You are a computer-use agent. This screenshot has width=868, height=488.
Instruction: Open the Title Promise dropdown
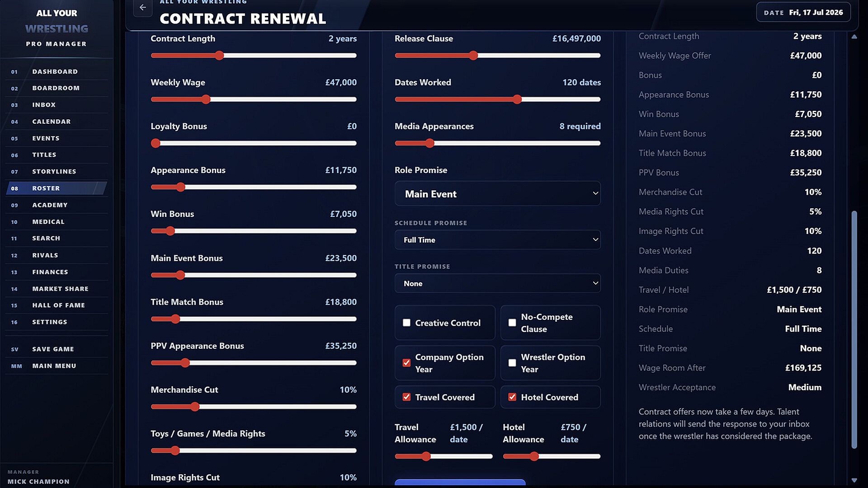497,283
